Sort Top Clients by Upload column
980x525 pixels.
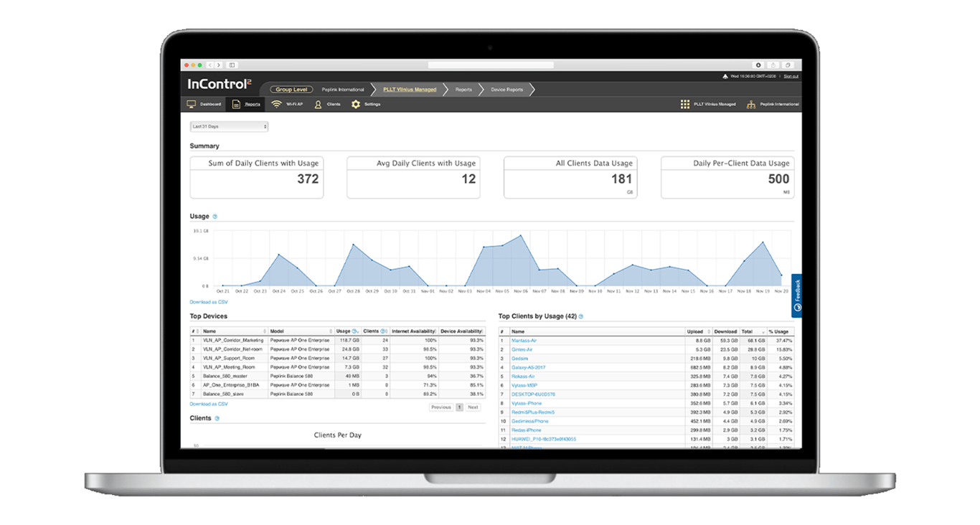point(697,331)
